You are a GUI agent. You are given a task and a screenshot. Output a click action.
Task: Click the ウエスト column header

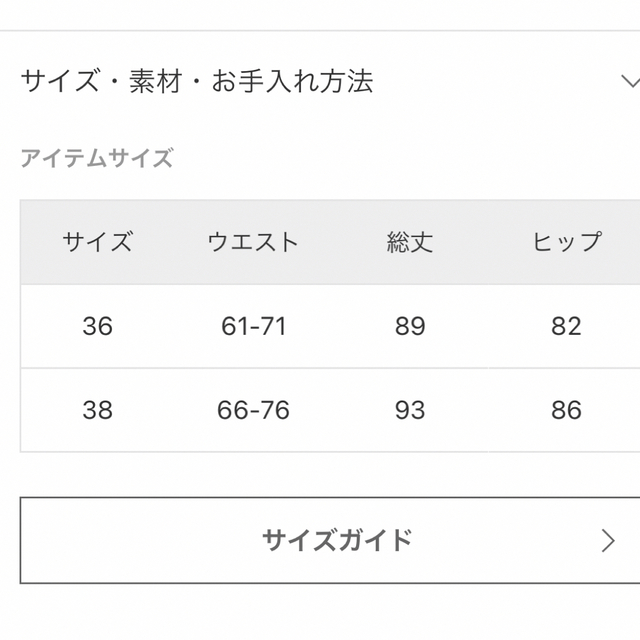(x=253, y=242)
